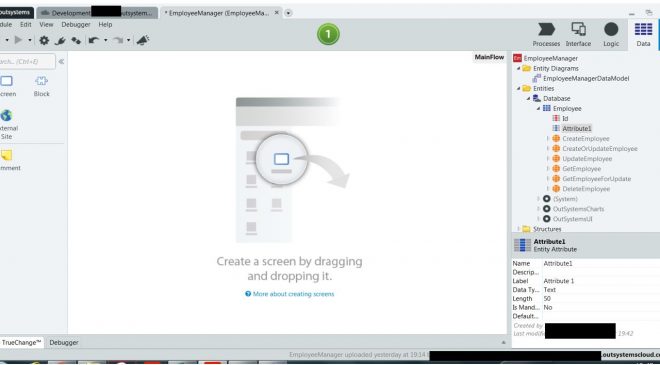
Task: Switch to the Interface layer
Action: coord(578,34)
